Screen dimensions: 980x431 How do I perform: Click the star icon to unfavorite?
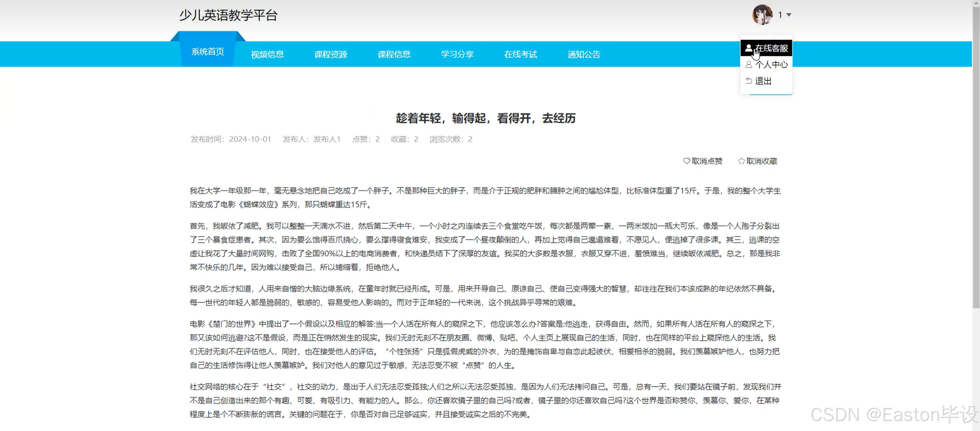point(741,161)
